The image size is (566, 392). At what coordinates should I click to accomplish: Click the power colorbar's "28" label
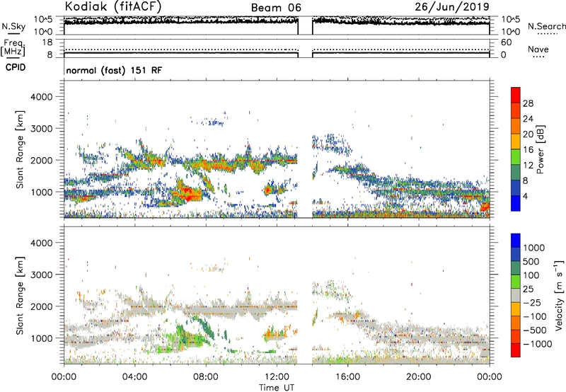[x=528, y=103]
